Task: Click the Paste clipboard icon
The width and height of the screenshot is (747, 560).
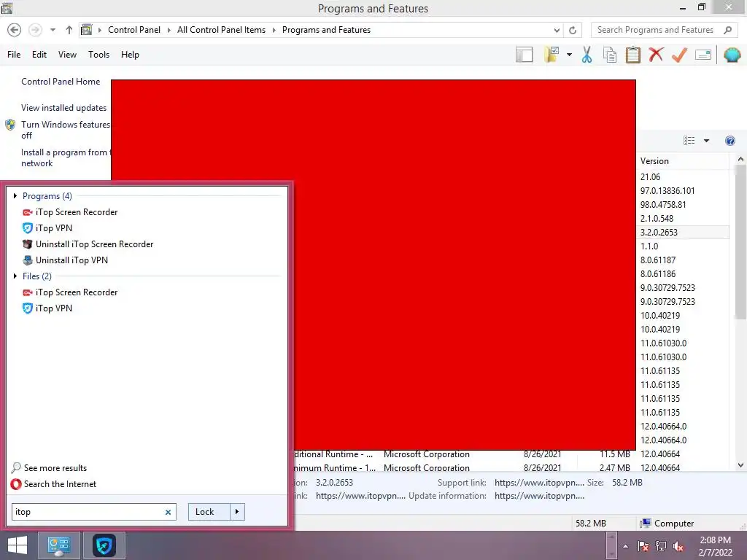Action: (632, 55)
